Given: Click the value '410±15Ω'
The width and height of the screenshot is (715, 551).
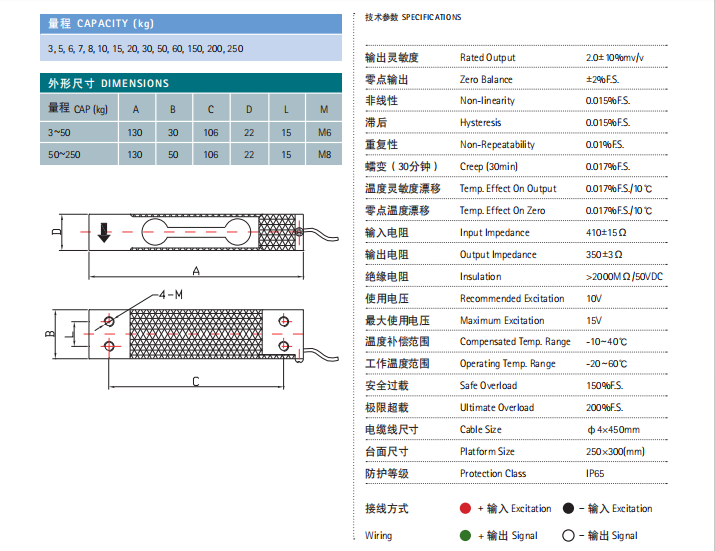Looking at the screenshot, I should pyautogui.click(x=606, y=233).
